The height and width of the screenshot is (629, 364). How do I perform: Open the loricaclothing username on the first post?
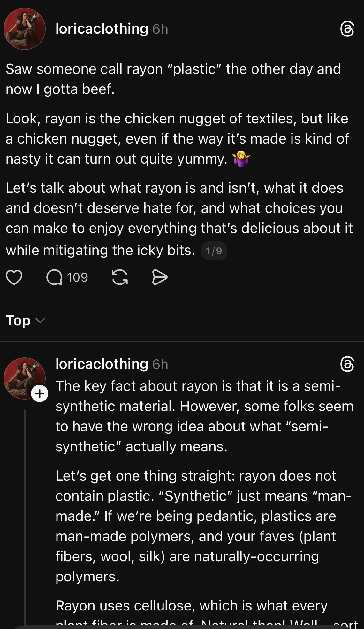click(102, 29)
